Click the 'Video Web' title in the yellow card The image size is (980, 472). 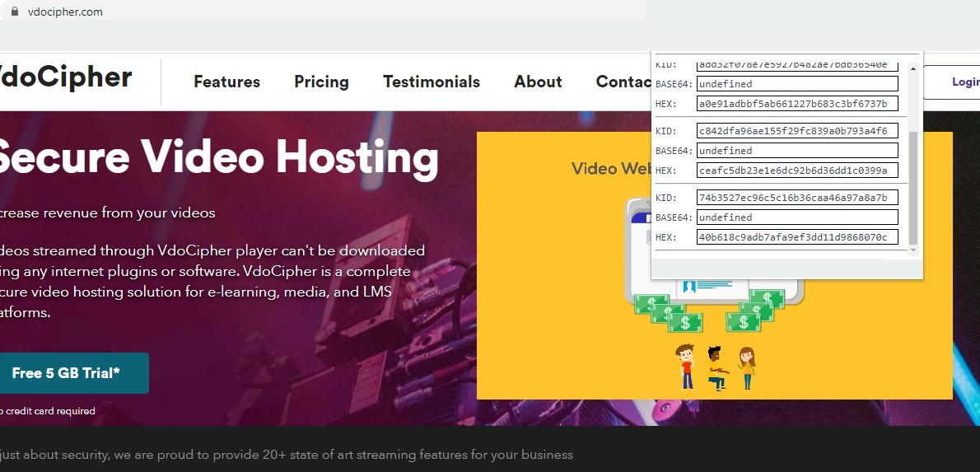pos(611,168)
